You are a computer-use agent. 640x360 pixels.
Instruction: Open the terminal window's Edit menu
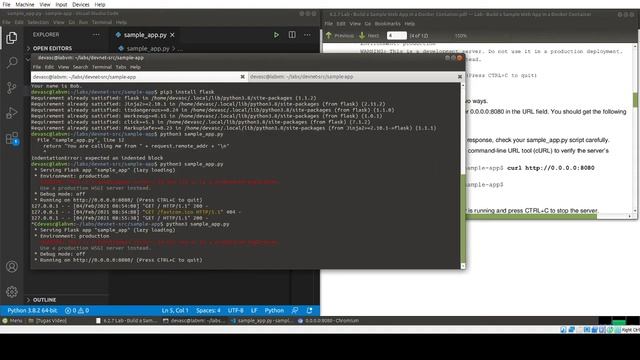pyautogui.click(x=49, y=67)
